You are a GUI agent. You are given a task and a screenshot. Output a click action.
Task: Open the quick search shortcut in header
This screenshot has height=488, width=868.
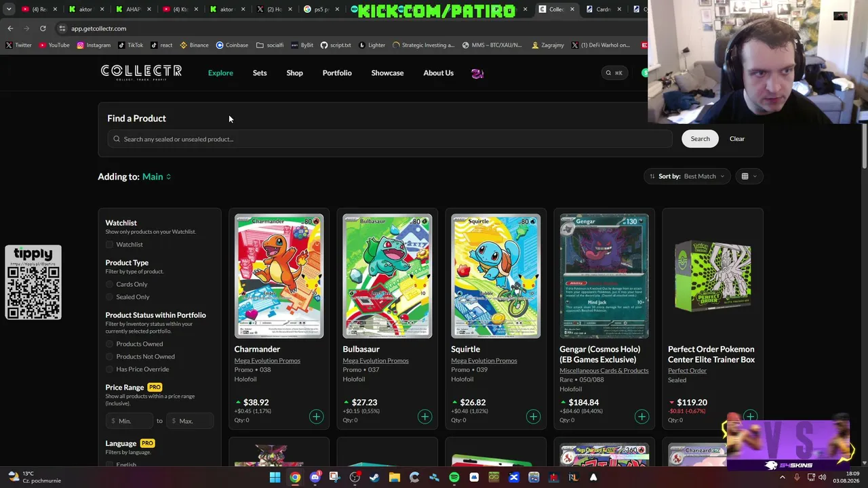point(614,73)
